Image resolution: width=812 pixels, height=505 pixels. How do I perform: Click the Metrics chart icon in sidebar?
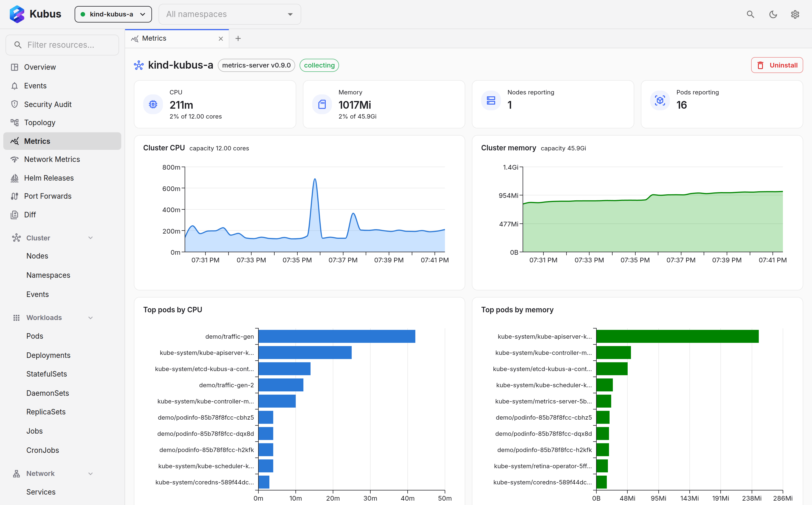(x=14, y=141)
